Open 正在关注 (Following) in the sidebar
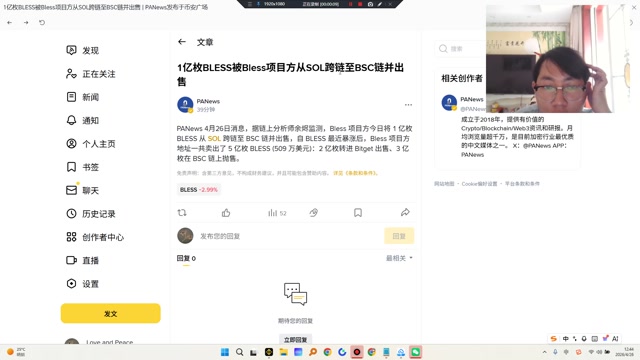 coord(91,74)
